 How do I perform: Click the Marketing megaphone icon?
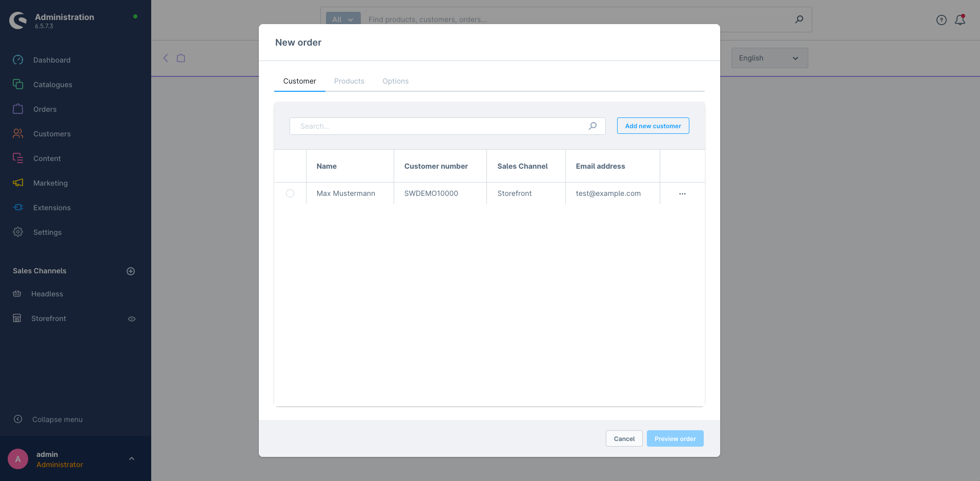(18, 183)
